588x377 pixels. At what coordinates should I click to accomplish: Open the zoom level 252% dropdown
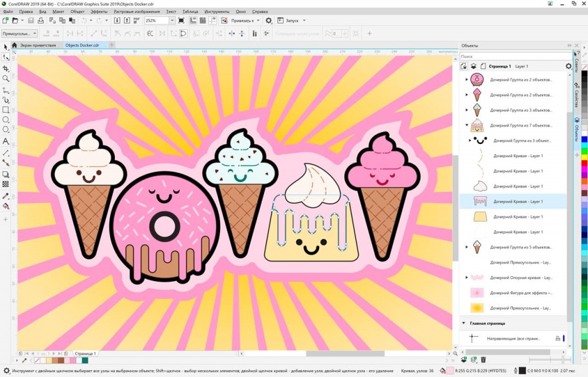click(x=172, y=20)
